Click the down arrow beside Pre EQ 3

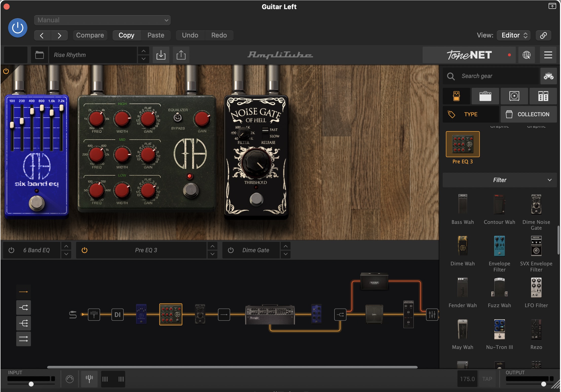pos(212,254)
